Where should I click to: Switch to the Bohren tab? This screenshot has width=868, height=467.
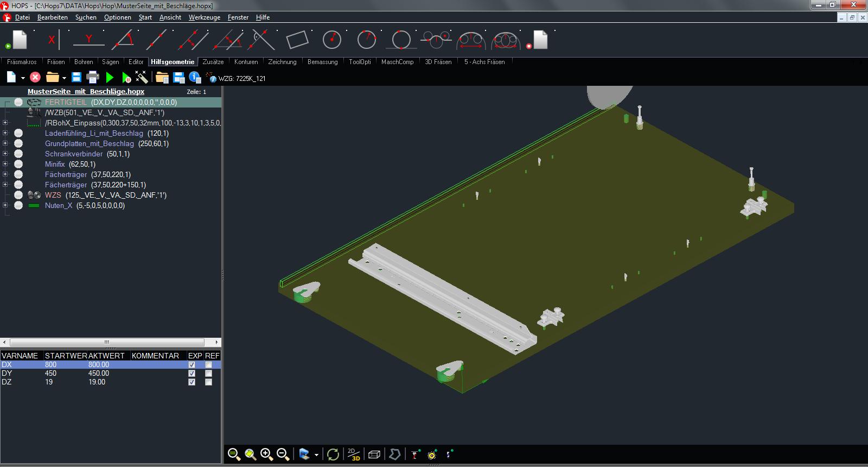tap(84, 62)
